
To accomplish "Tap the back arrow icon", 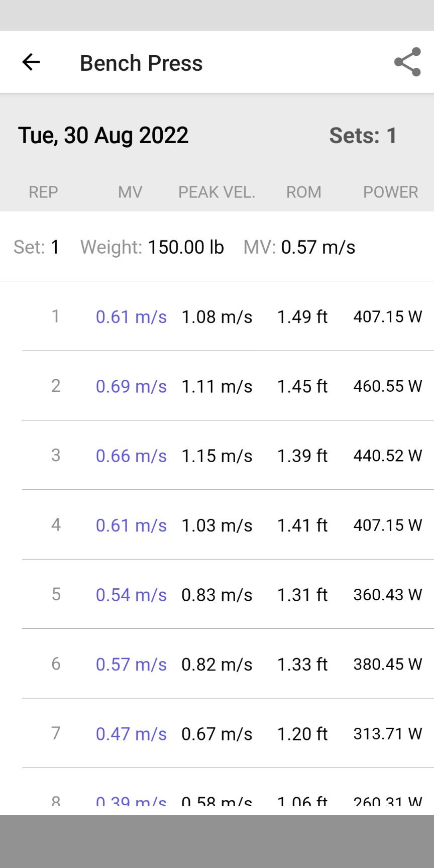I will (31, 62).
